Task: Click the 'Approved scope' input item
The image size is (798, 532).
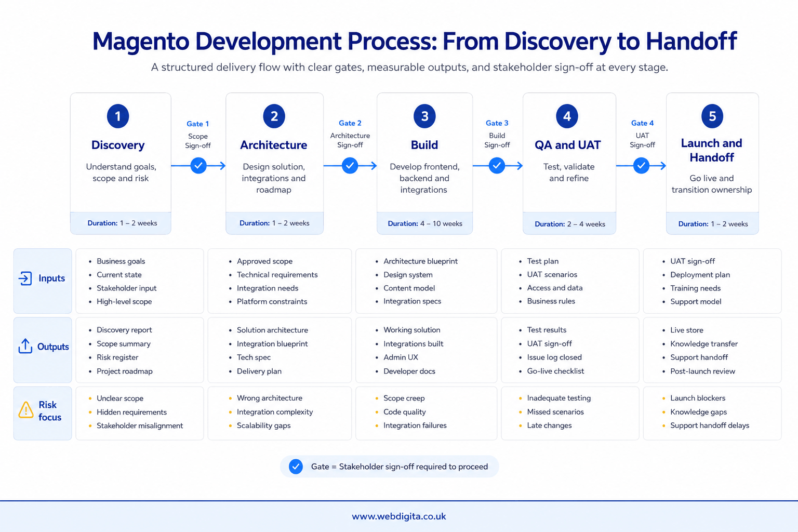Action: point(264,261)
